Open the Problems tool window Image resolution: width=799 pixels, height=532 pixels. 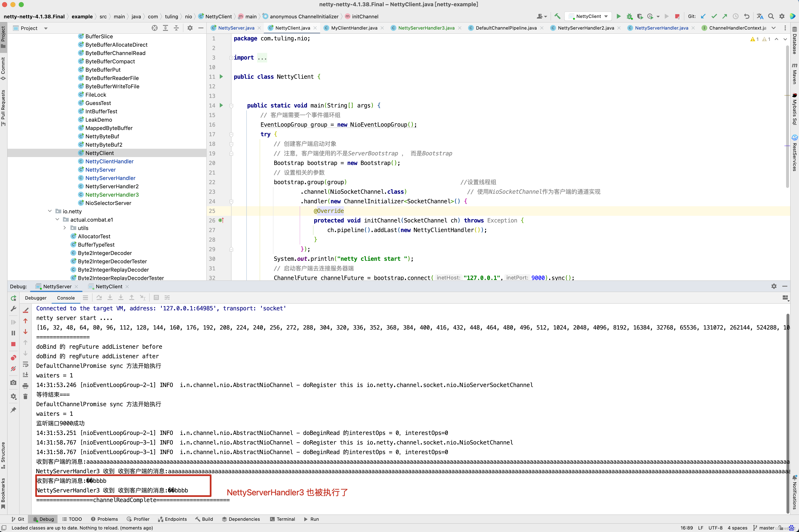coord(104,519)
